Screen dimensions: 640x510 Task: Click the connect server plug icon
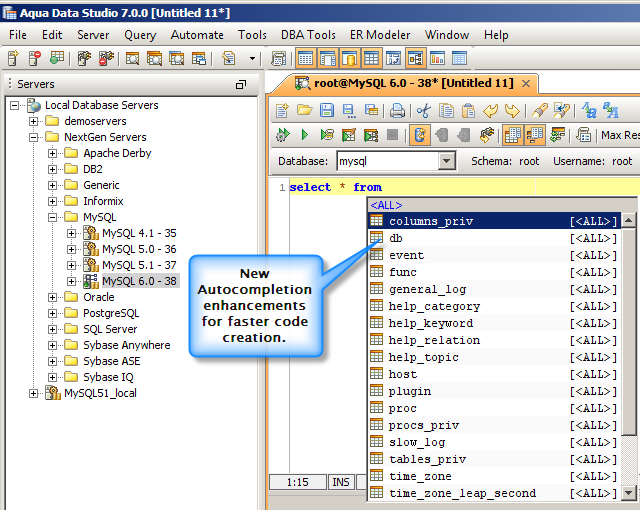pyautogui.click(x=84, y=58)
